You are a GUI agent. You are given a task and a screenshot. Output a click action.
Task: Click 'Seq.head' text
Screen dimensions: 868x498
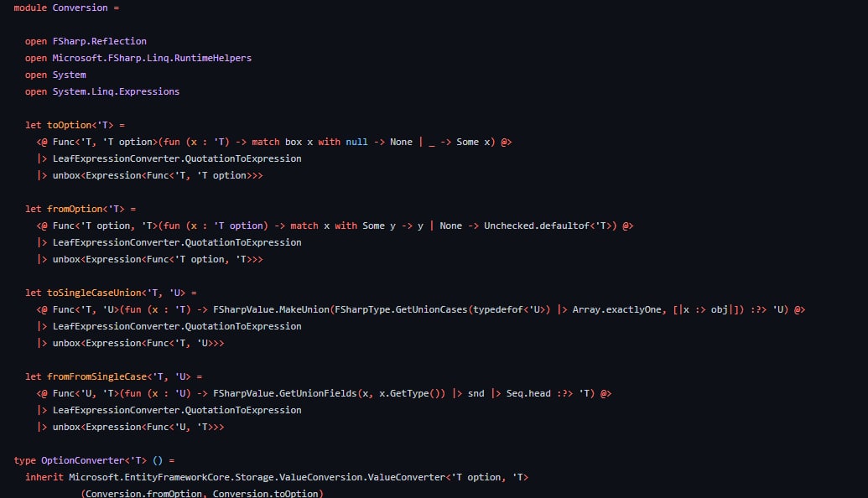click(x=528, y=393)
